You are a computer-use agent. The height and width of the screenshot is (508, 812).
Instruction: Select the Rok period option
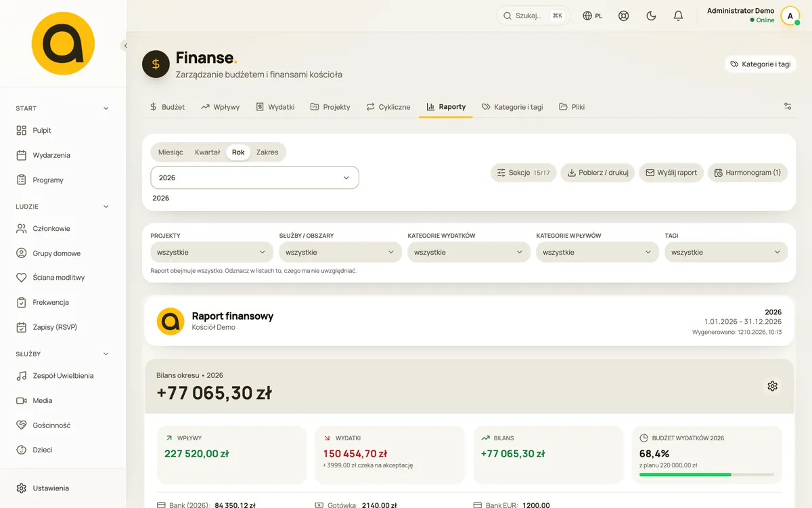pos(238,152)
